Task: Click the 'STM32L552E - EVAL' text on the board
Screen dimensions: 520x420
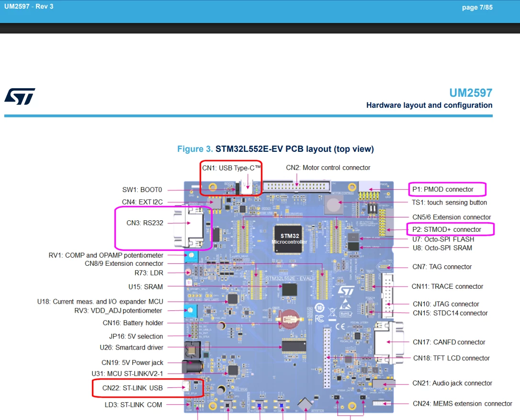Action: point(289,278)
